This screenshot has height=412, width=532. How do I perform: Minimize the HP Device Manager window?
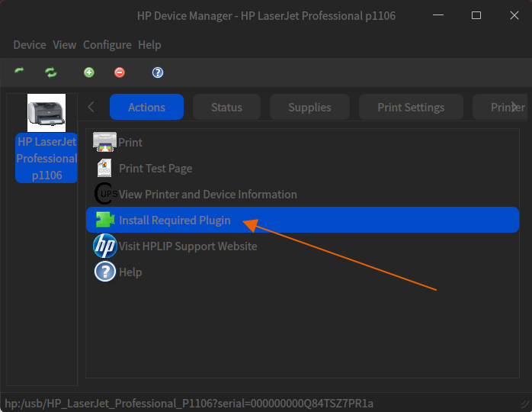point(438,15)
